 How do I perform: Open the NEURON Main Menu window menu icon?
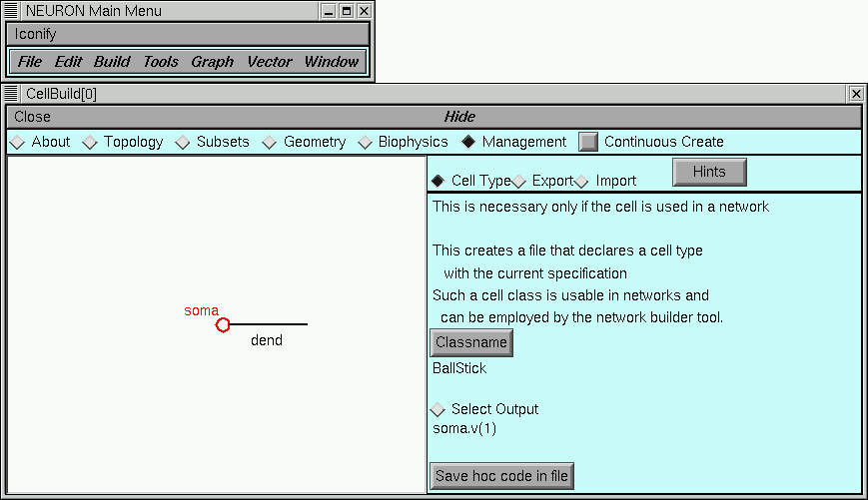pyautogui.click(x=12, y=11)
